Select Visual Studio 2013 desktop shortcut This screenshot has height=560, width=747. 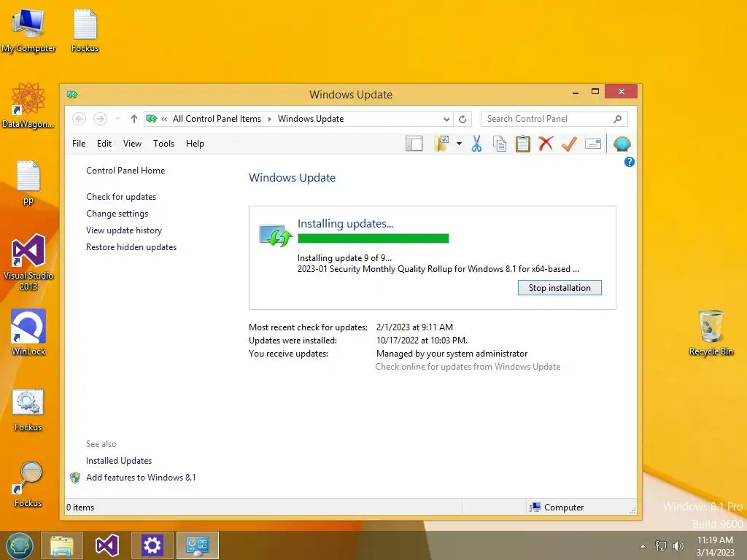coord(28,262)
